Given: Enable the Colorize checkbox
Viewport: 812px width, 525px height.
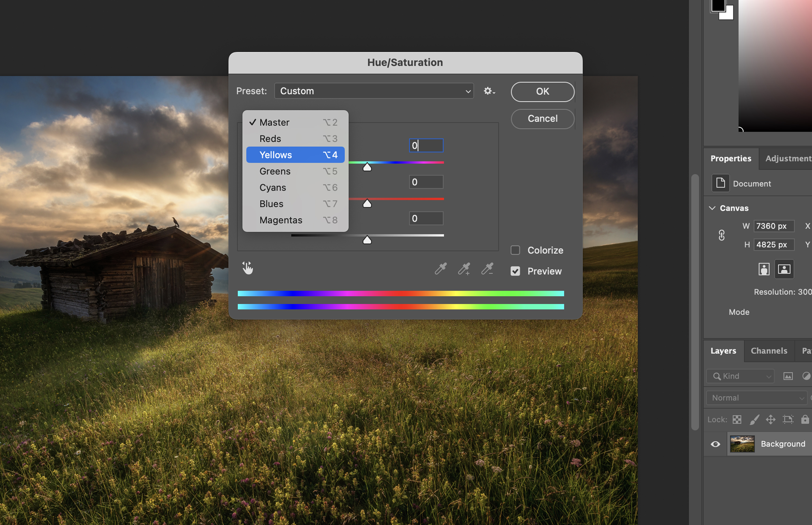Looking at the screenshot, I should click(515, 250).
